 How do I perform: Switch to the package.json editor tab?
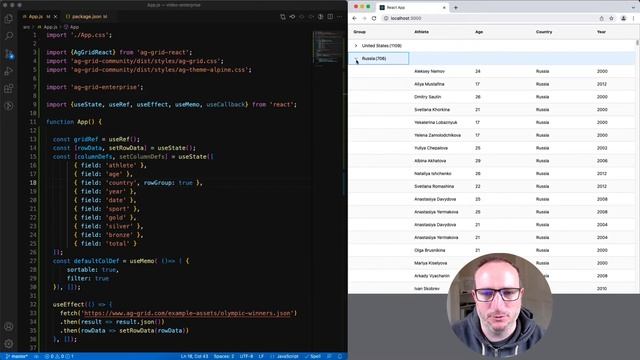click(87, 17)
